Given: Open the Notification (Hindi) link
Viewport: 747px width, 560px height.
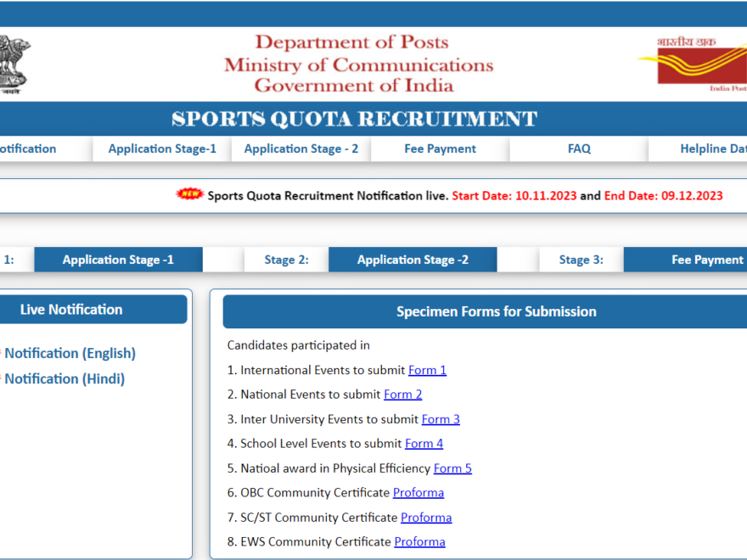Looking at the screenshot, I should coord(65,378).
